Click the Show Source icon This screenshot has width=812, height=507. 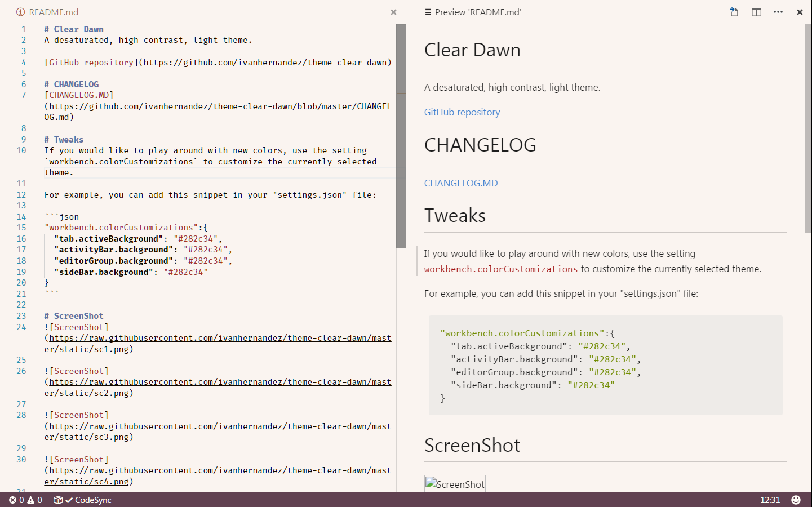tap(734, 12)
